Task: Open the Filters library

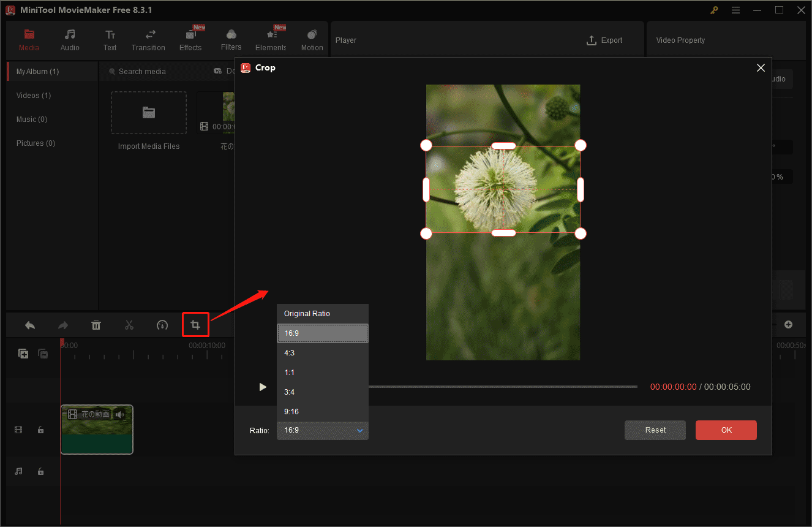Action: [231, 40]
